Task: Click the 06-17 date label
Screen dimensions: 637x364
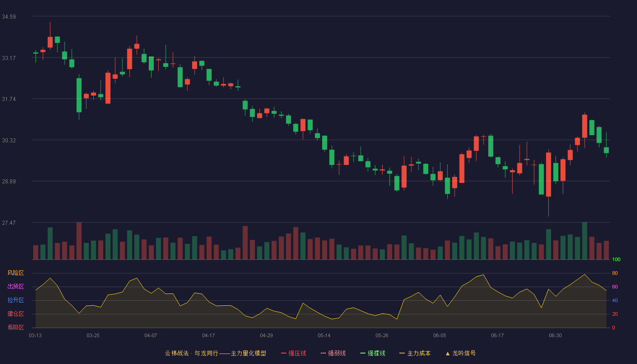Action: [x=497, y=335]
